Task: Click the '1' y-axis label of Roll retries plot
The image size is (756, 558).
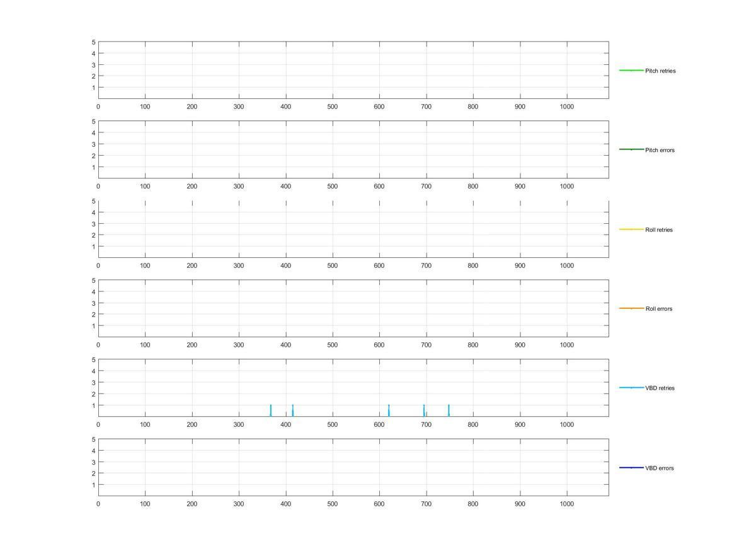Action: click(x=93, y=247)
